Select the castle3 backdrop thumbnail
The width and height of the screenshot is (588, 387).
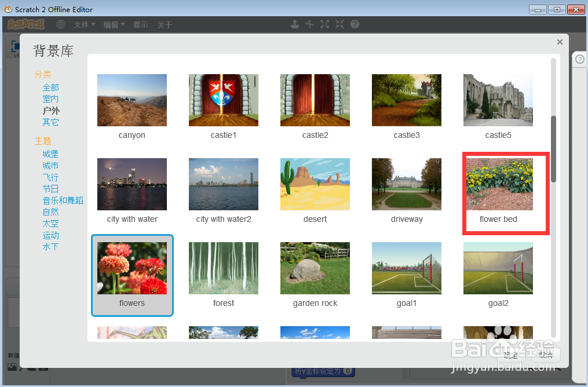[x=407, y=100]
